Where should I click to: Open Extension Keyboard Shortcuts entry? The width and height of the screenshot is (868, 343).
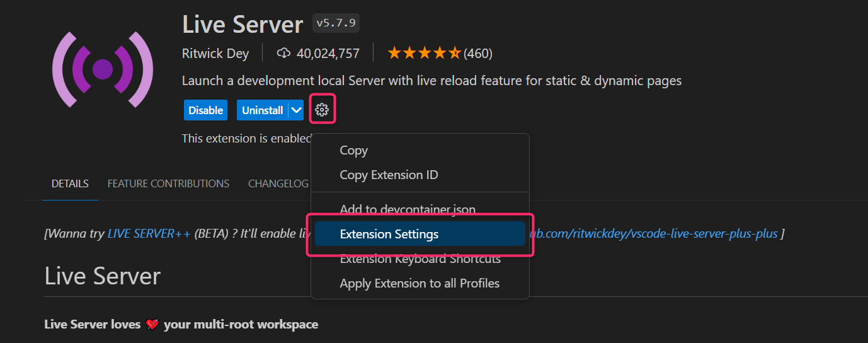pos(420,259)
